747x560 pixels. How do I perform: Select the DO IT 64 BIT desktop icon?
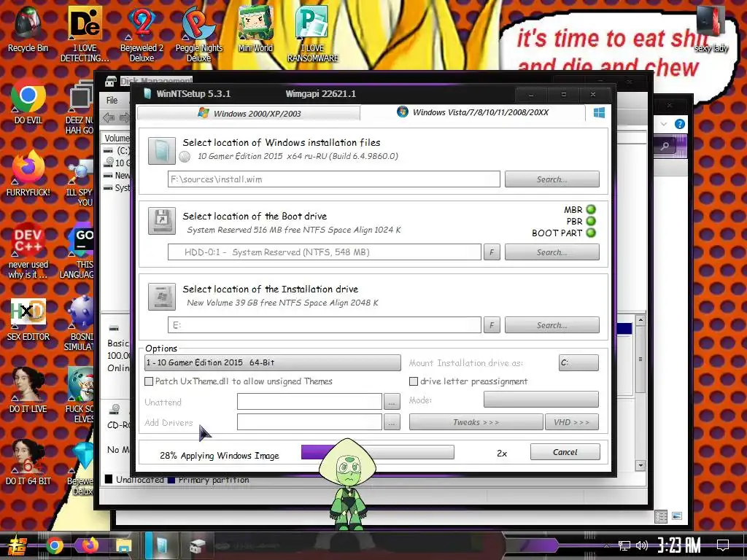tap(28, 463)
